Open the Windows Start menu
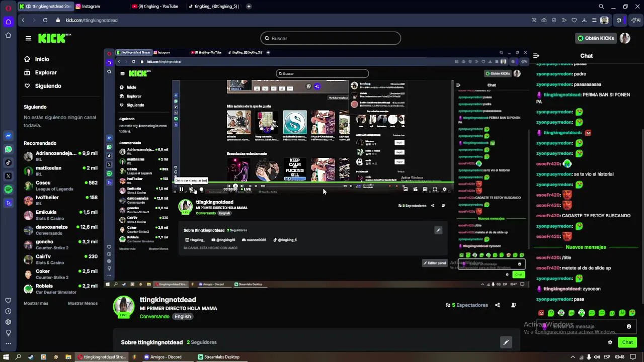The image size is (644, 362). tap(6, 357)
